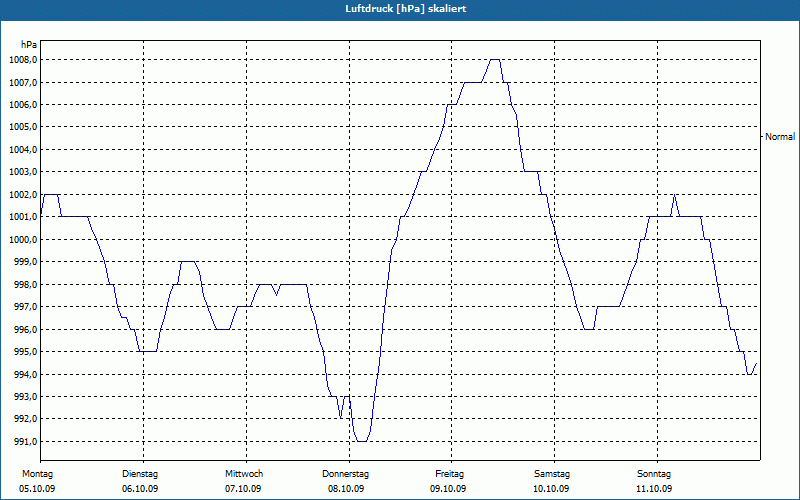The height and width of the screenshot is (500, 800).
Task: Click the 1005,0 axis value
Action: point(22,127)
